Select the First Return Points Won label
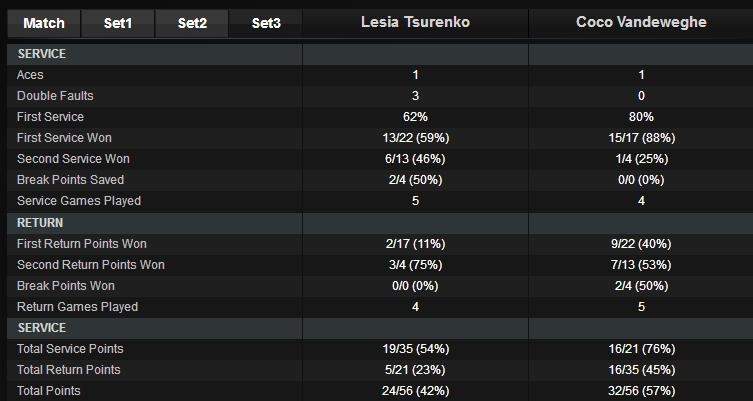The height and width of the screenshot is (401, 753). (84, 244)
